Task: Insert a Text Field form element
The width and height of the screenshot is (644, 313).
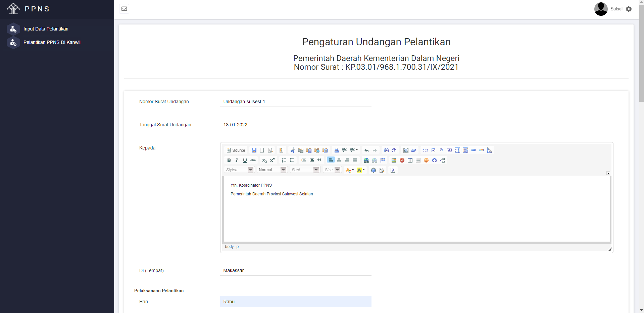Action: click(449, 150)
